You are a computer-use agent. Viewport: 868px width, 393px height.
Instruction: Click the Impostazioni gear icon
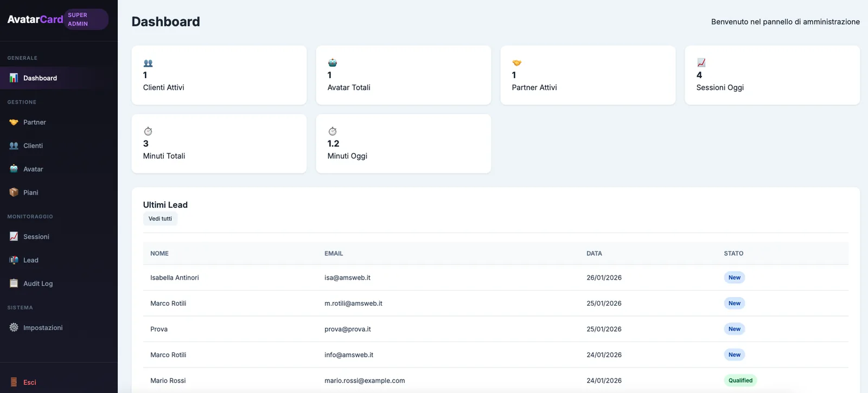tap(14, 327)
